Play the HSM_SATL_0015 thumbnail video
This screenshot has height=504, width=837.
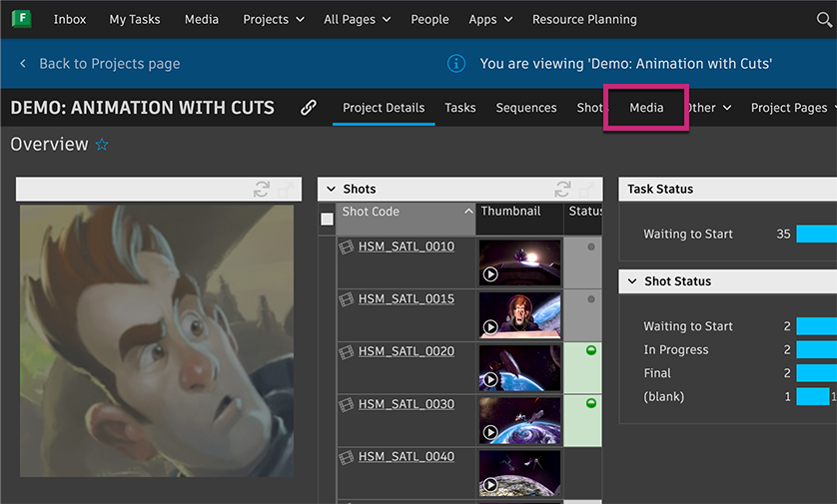[x=490, y=327]
